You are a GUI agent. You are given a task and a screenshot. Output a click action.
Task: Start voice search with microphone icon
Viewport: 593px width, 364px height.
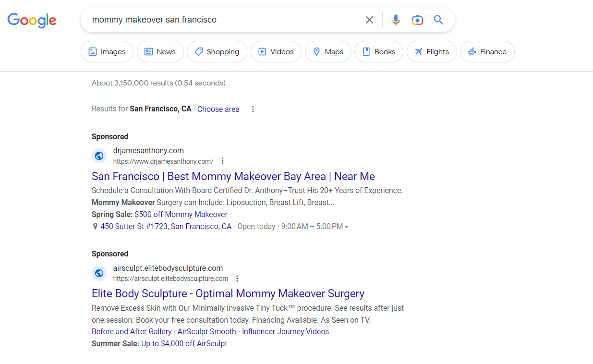point(396,20)
